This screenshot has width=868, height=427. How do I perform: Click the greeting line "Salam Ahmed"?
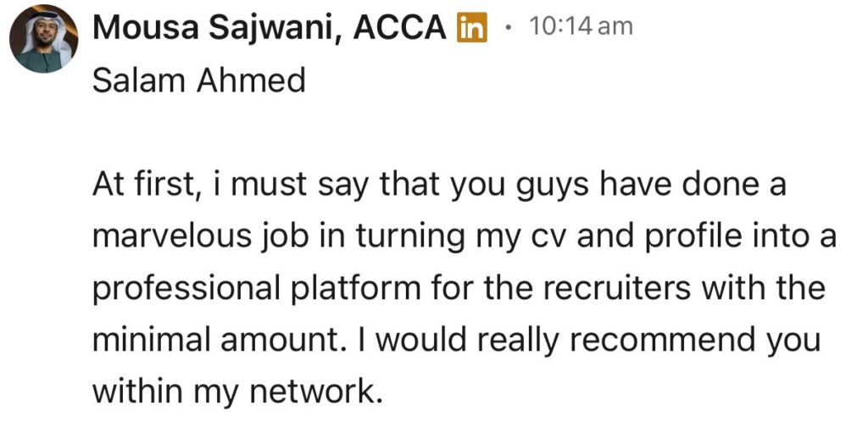[198, 80]
